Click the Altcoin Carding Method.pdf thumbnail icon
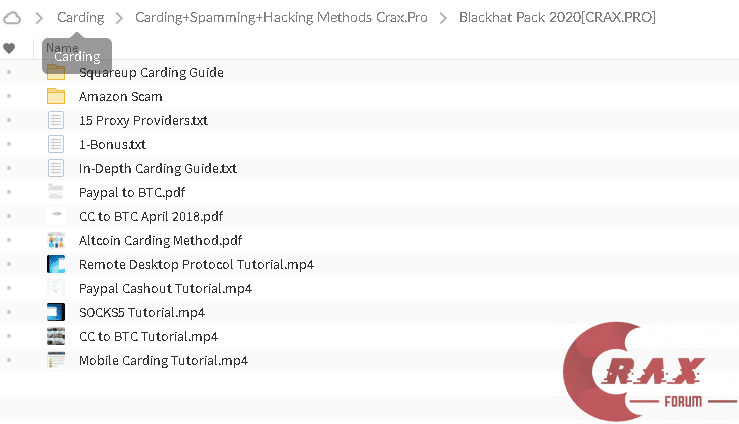The width and height of the screenshot is (739, 424). click(56, 240)
